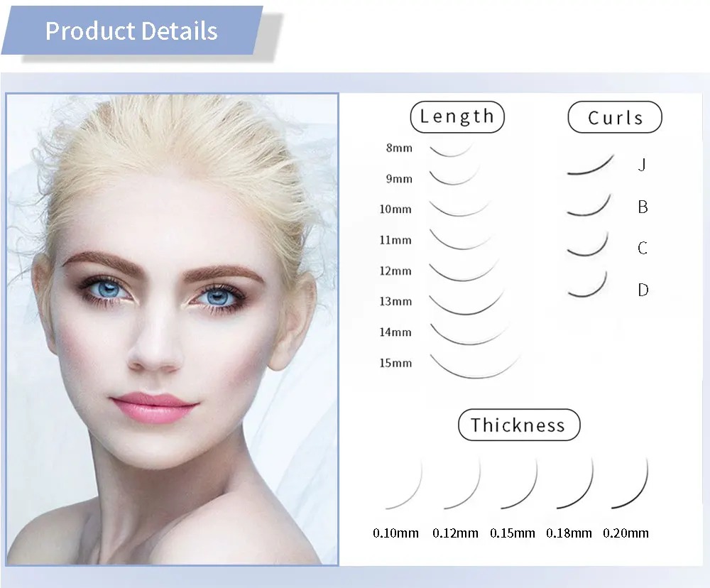Click the 0.10mm thickness label
This screenshot has width=710, height=588.
[395, 533]
